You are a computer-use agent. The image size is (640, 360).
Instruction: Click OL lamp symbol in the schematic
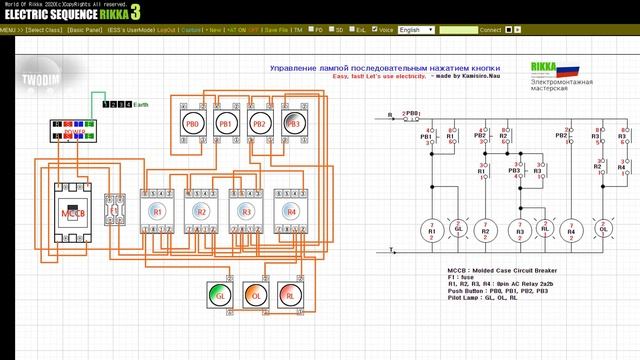pyautogui.click(x=603, y=228)
